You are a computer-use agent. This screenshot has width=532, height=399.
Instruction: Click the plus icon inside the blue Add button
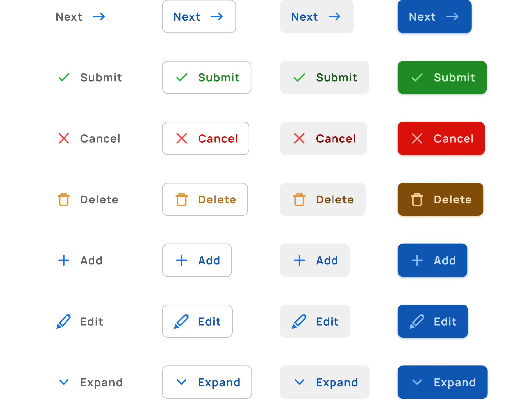(x=417, y=260)
